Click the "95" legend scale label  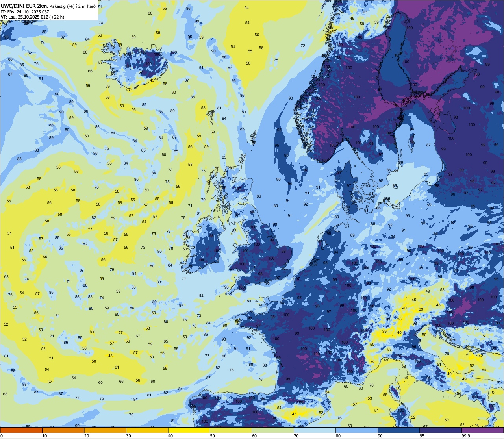[422, 436]
